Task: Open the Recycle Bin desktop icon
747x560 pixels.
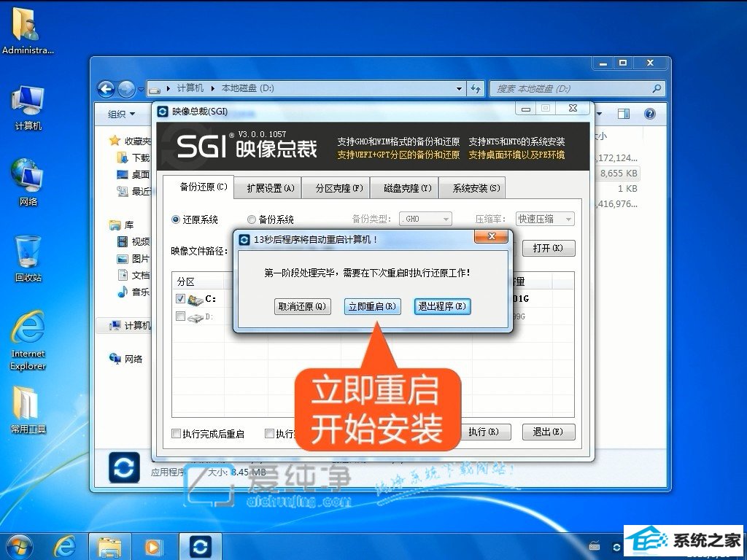Action: pyautogui.click(x=28, y=255)
